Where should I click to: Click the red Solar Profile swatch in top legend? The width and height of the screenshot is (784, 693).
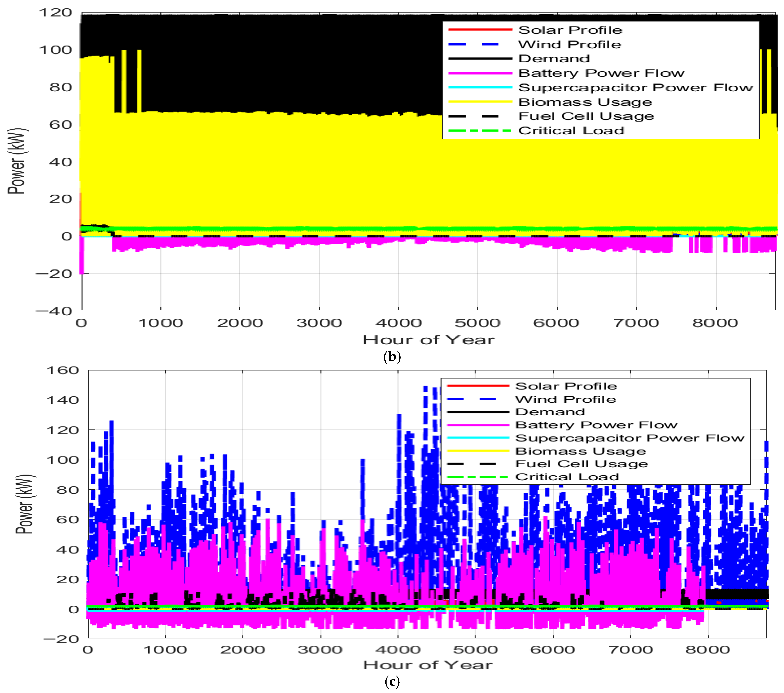click(x=480, y=30)
